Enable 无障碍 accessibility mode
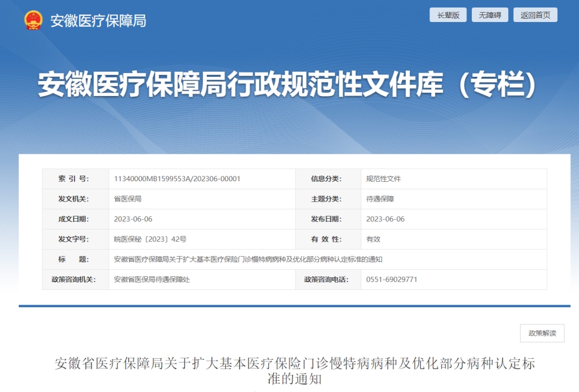Screen dimensions: 579x392 489,15
